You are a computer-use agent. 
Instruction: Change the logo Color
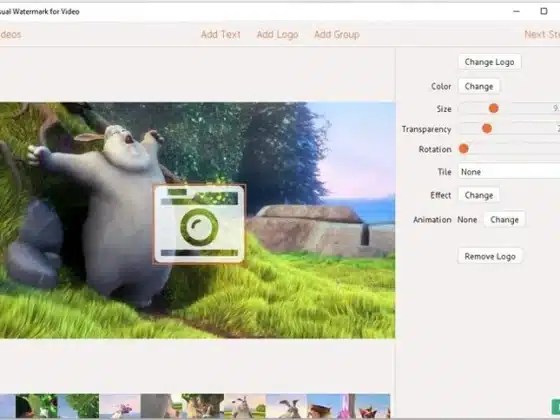tap(479, 86)
